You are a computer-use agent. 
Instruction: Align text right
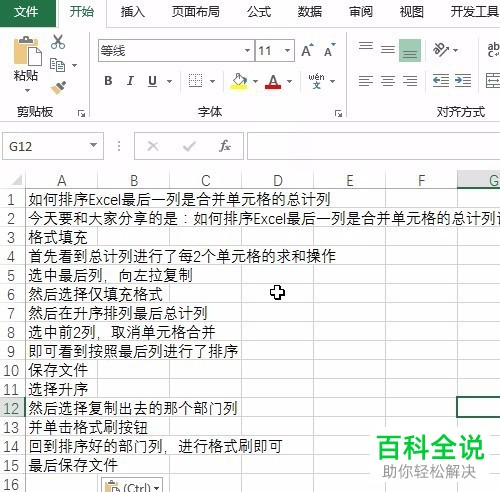pos(410,81)
